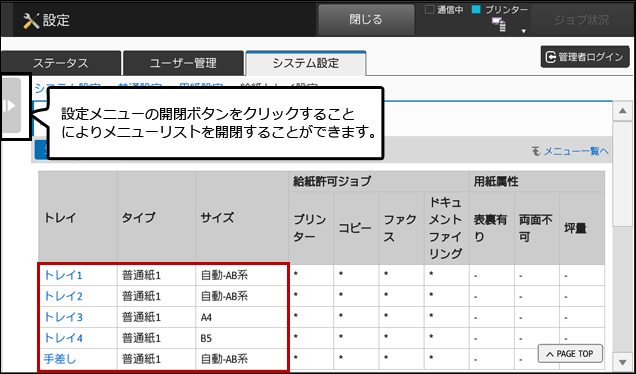Click the vertical scrollbar thumb

tap(622, 174)
